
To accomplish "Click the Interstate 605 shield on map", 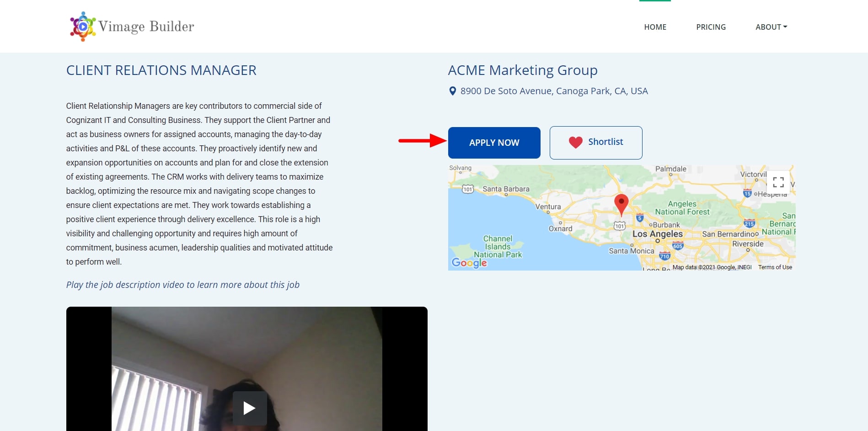I will coord(678,246).
